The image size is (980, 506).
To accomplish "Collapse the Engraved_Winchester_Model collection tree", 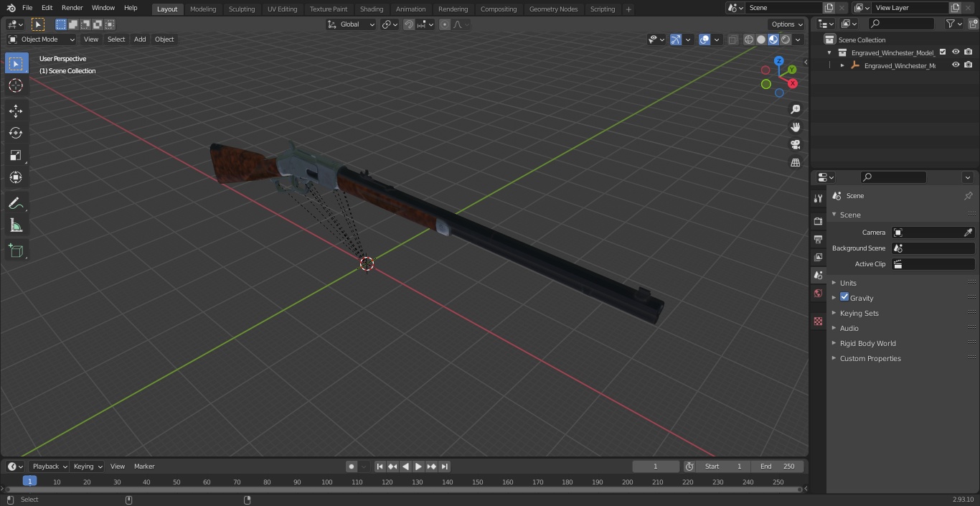I will [x=830, y=52].
